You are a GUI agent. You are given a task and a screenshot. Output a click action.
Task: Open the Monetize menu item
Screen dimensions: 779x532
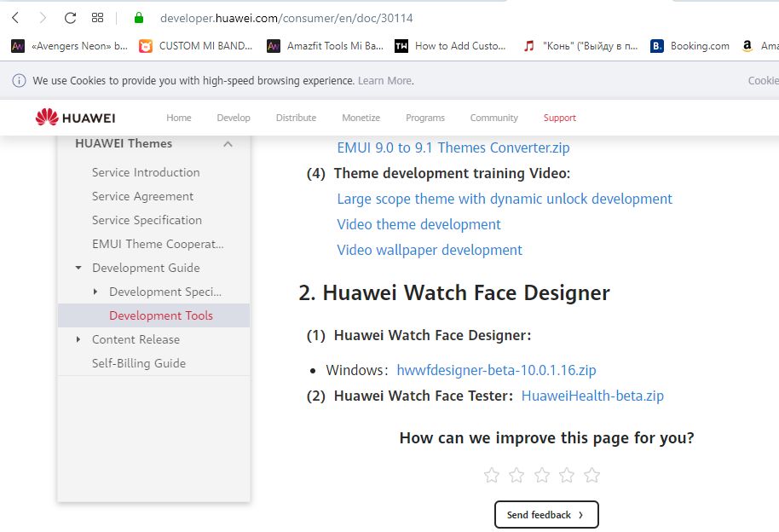point(361,118)
